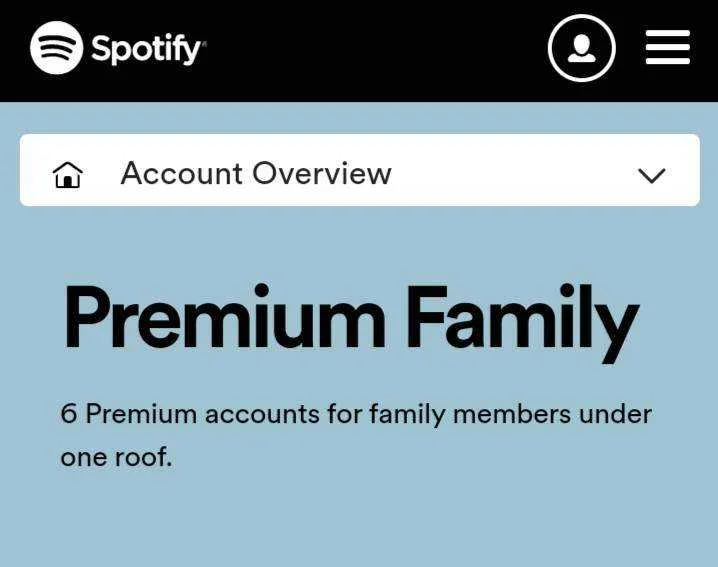Click the Spotify wordmark text
The image size is (718, 567).
pos(147,49)
